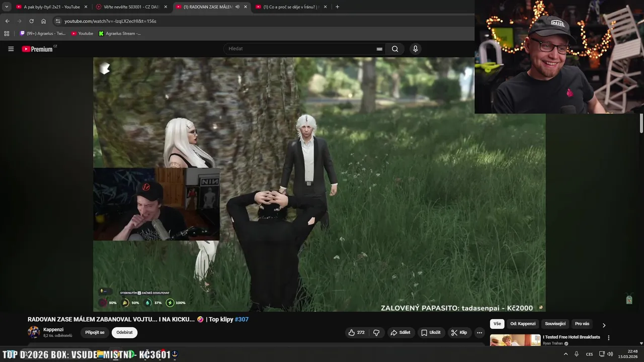This screenshot has height=362, width=644.
Task: Open a new browser tab with plus
Action: pos(337,7)
